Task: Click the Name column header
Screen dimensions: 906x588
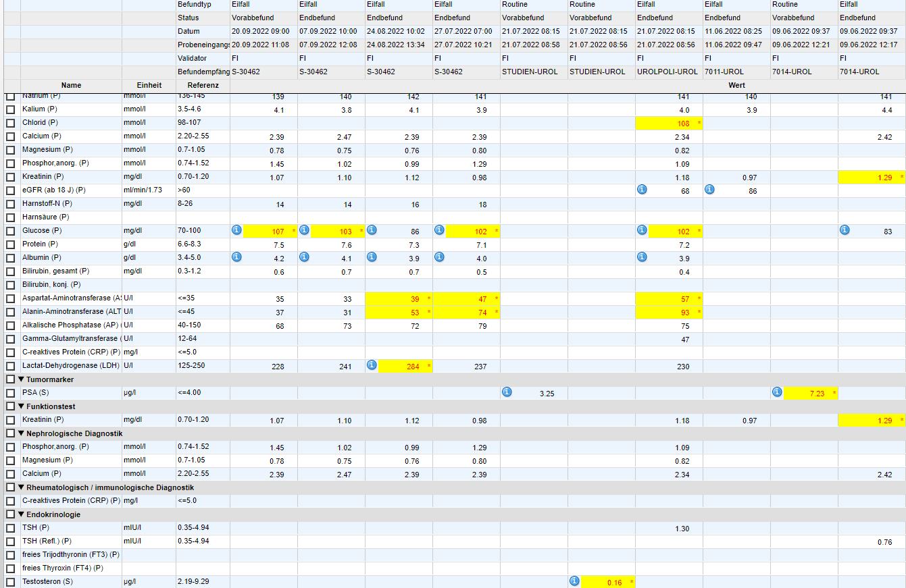Action: 71,86
